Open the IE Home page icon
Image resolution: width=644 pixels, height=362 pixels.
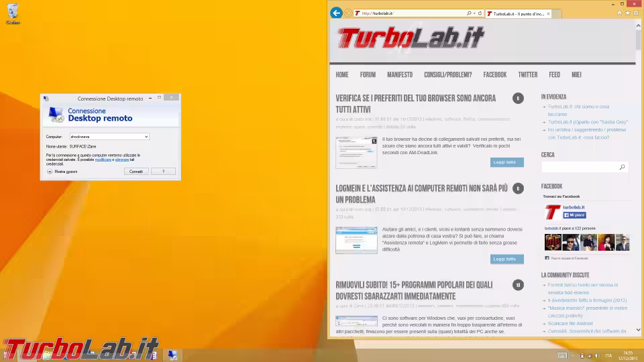pos(619,13)
